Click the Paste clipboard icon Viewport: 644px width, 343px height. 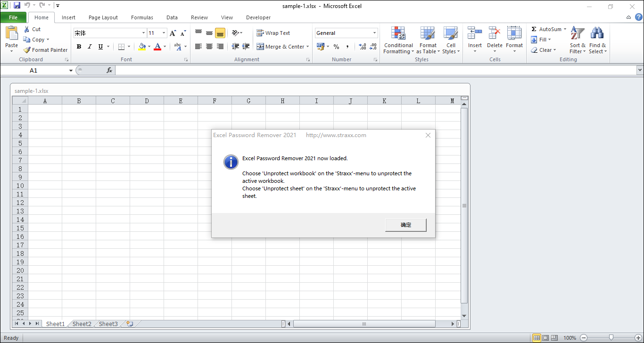(11, 33)
